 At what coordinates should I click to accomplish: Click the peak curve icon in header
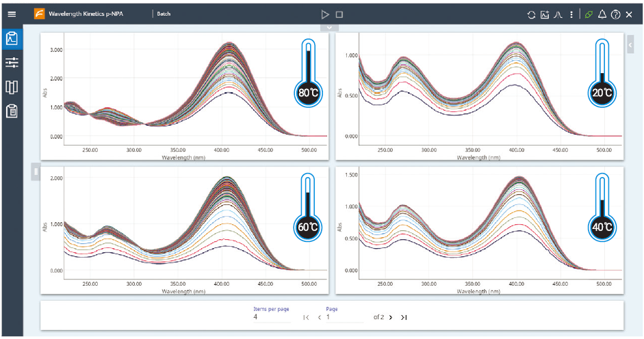click(x=558, y=14)
